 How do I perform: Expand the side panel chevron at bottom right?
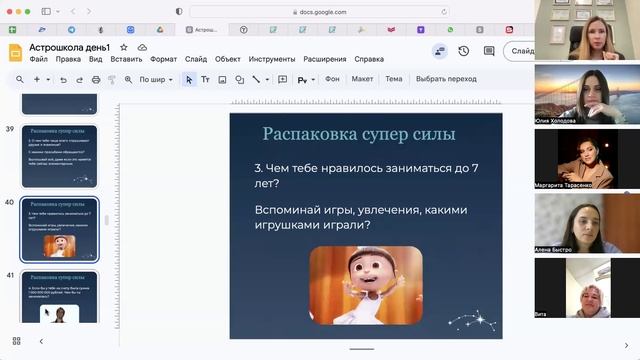pyautogui.click(x=627, y=346)
